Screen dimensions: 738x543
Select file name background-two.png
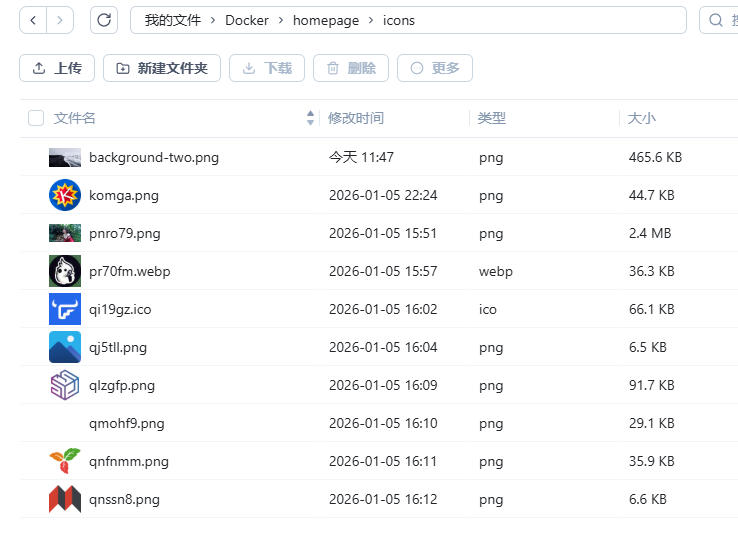pyautogui.click(x=154, y=157)
